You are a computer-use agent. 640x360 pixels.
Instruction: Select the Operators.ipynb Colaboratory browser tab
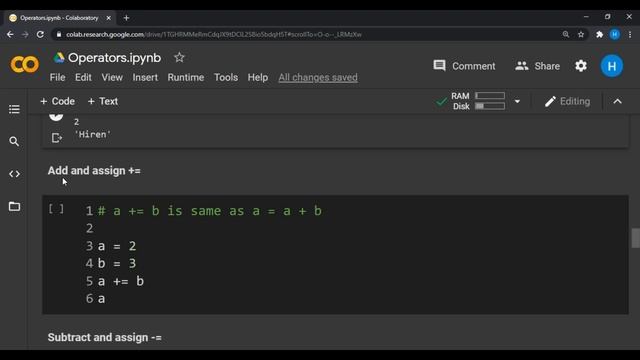[59, 18]
